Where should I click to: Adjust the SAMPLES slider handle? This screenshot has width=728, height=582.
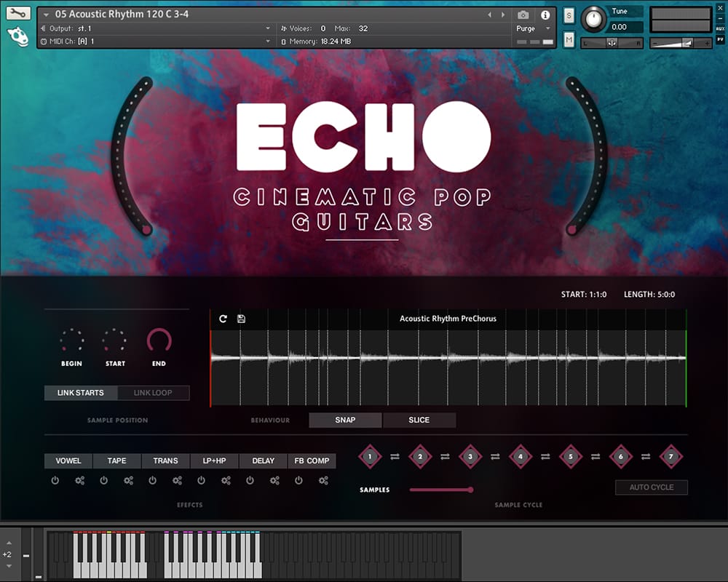tap(470, 490)
